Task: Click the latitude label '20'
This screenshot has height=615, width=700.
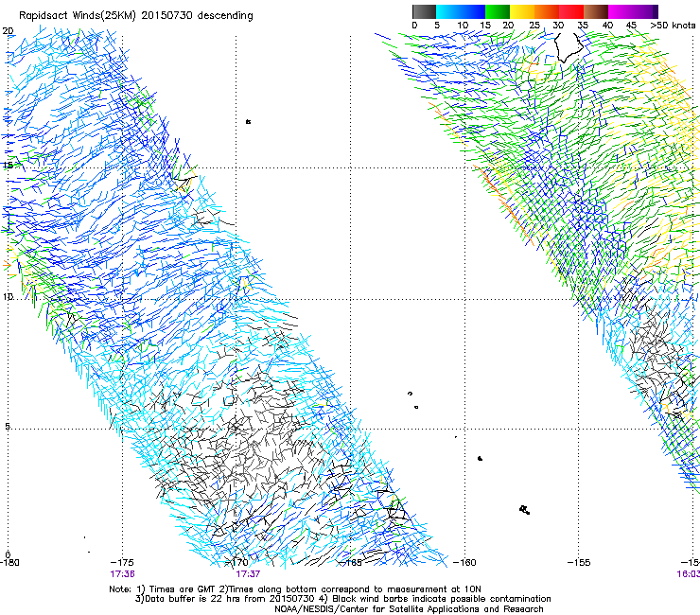Action: click(x=8, y=31)
